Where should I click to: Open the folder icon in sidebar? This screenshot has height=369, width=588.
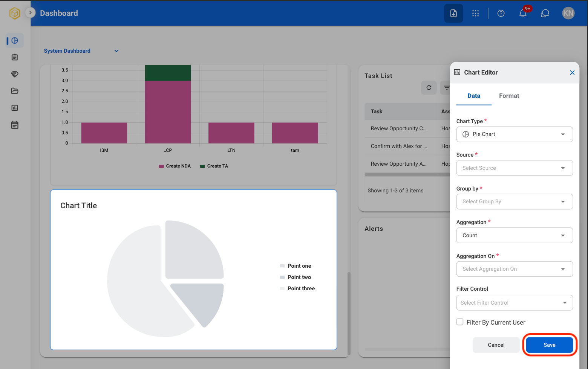15,91
